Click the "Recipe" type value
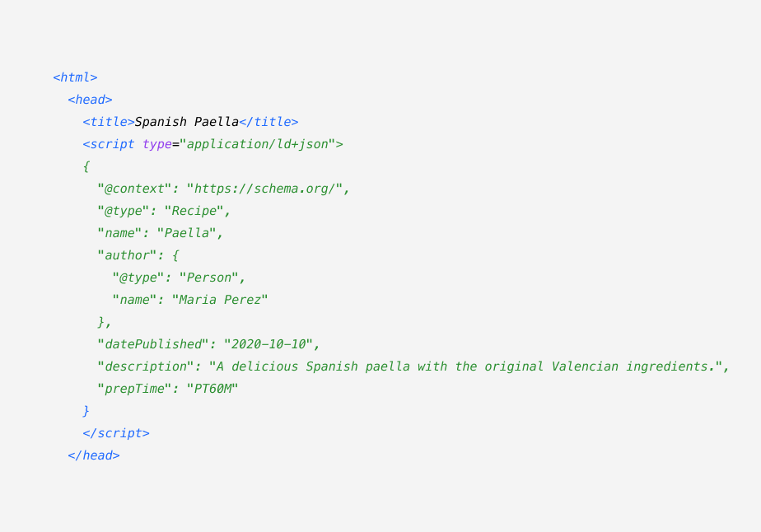The height and width of the screenshot is (532, 761). 194,212
